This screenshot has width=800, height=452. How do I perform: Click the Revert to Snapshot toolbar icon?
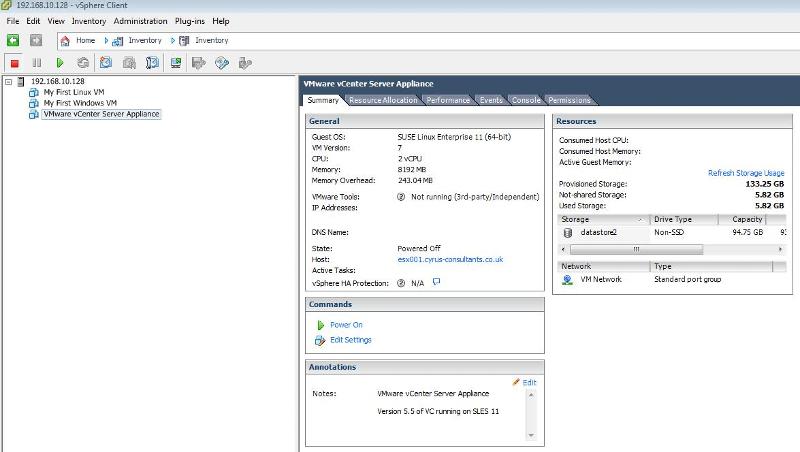click(x=129, y=63)
